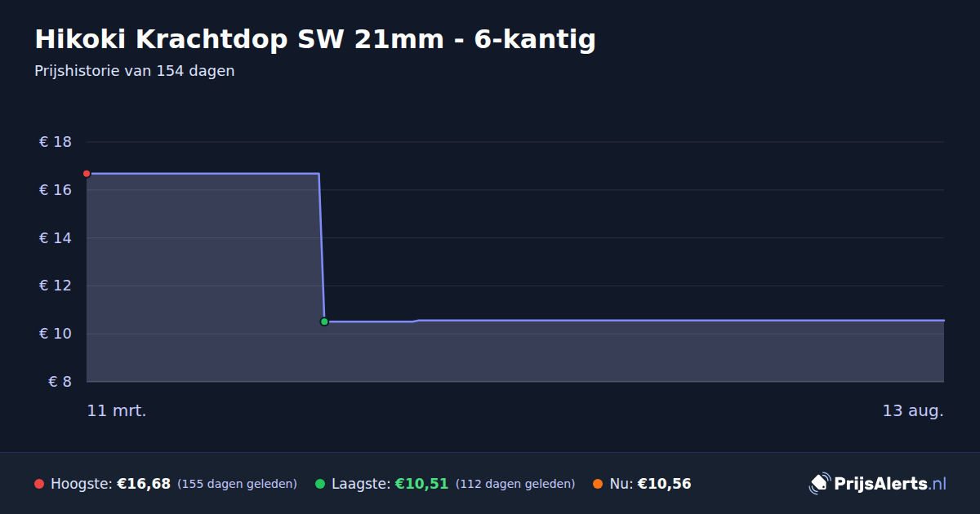
Task: Open the PrijsAlerts.nl brand link
Action: click(878, 484)
